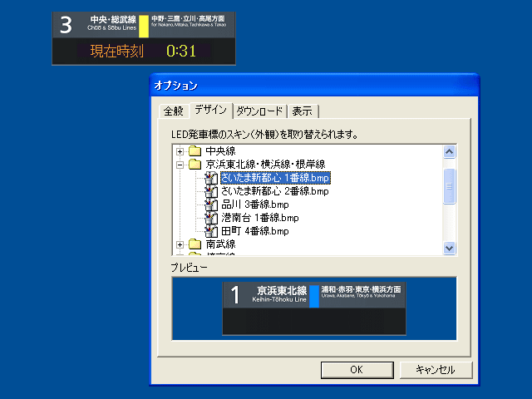The width and height of the screenshot is (532, 399).
Task: Click the bitmap icon for 品川 3番線.bmp
Action: tap(211, 204)
